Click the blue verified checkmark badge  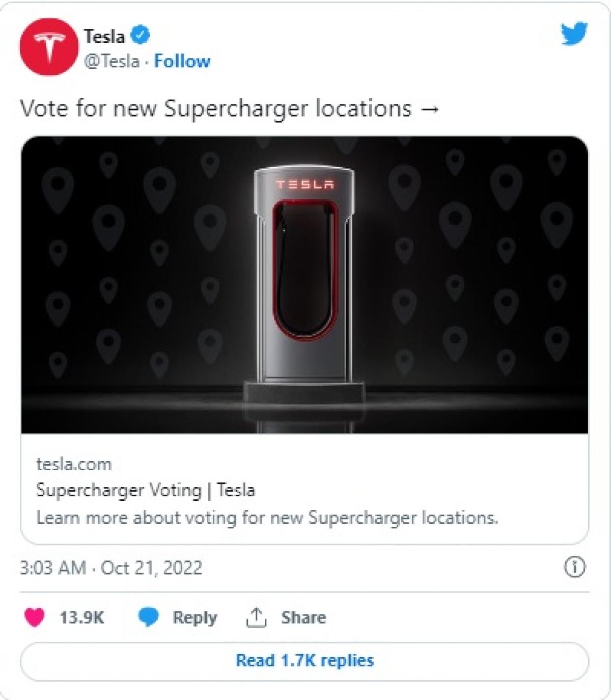pyautogui.click(x=141, y=35)
